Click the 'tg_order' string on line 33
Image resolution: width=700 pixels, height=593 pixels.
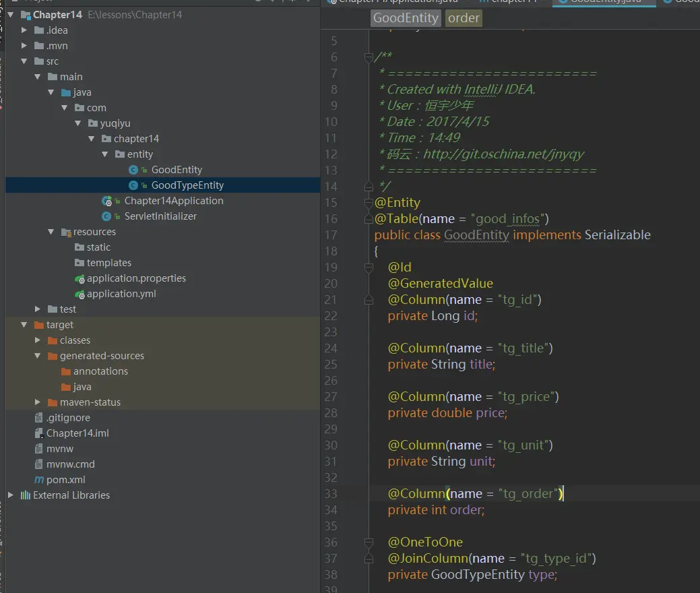click(529, 493)
